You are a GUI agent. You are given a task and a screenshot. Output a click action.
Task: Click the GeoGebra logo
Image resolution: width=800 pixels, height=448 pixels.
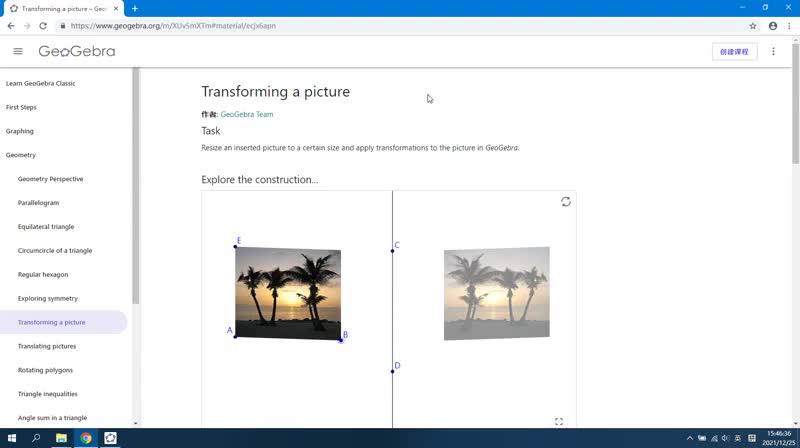click(x=77, y=51)
